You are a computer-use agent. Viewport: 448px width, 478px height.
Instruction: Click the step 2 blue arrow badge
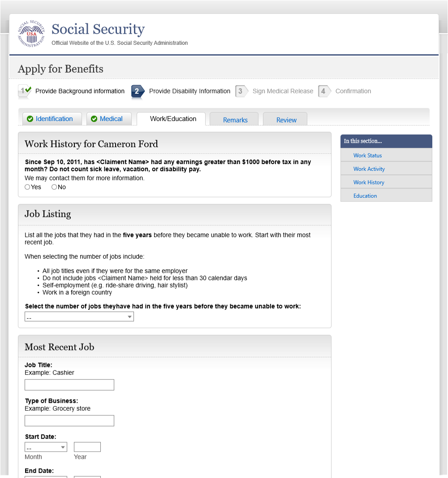point(138,91)
